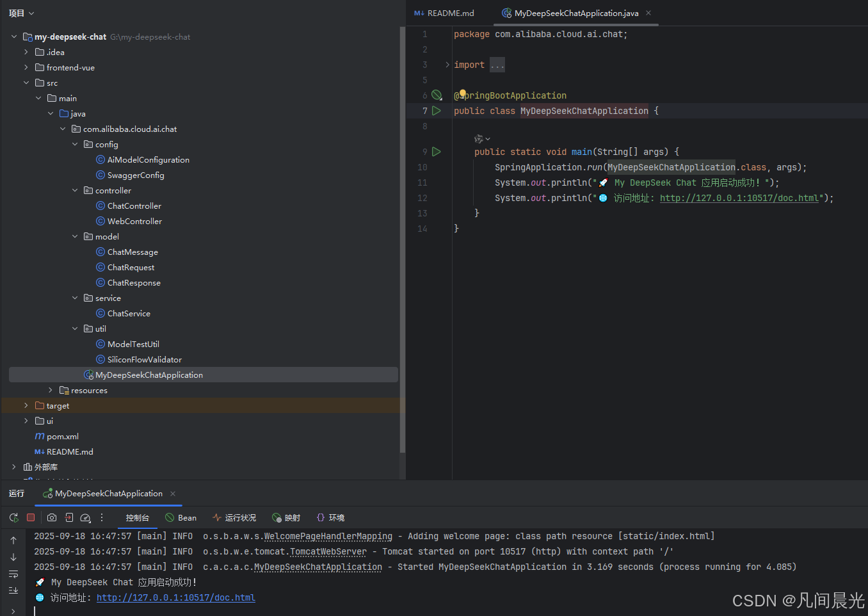Click the doc.html URL in editor line 12
This screenshot has height=616, width=868.
click(x=739, y=198)
